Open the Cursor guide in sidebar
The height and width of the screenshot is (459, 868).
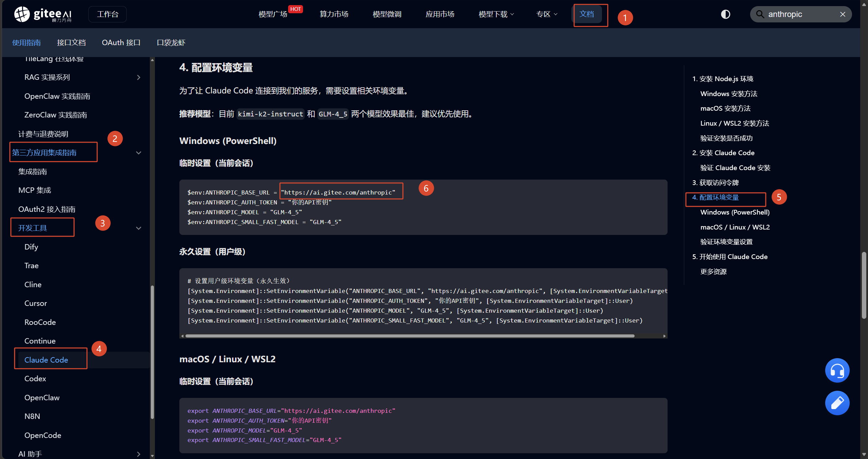pyautogui.click(x=36, y=303)
